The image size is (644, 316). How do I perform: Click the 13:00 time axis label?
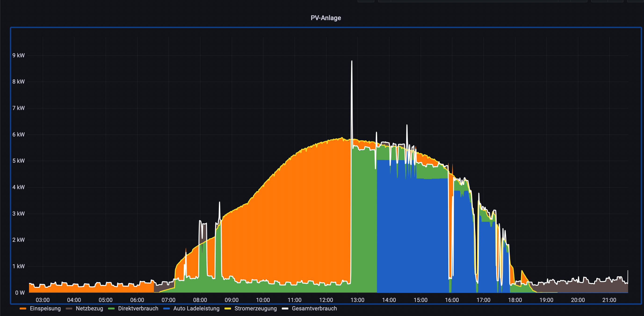click(357, 300)
